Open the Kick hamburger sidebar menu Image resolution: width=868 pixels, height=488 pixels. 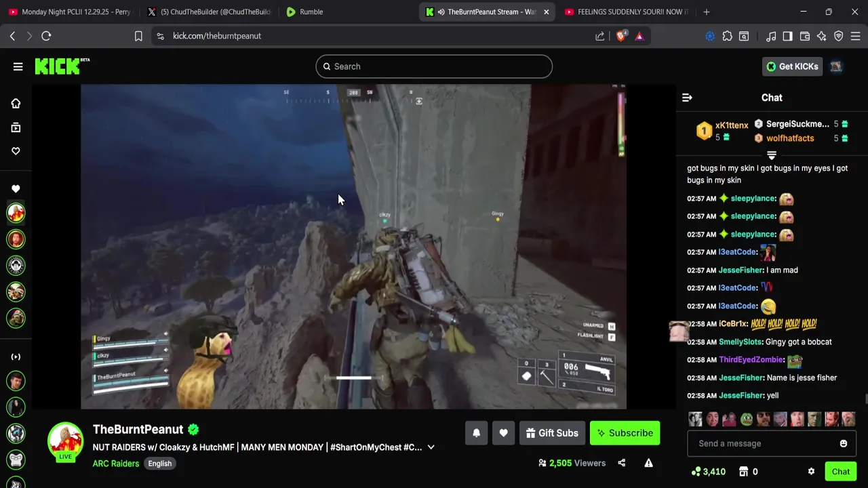(18, 66)
